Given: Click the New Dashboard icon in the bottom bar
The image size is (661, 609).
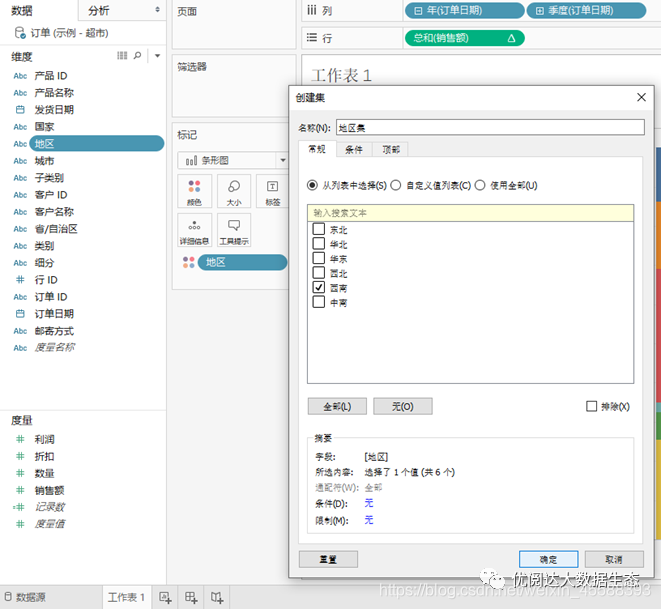Looking at the screenshot, I should (191, 597).
